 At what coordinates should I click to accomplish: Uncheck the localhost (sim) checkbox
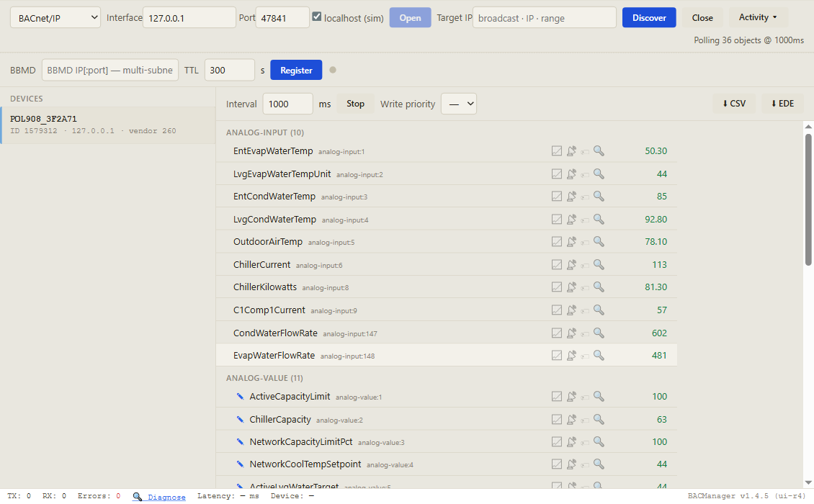point(317,17)
